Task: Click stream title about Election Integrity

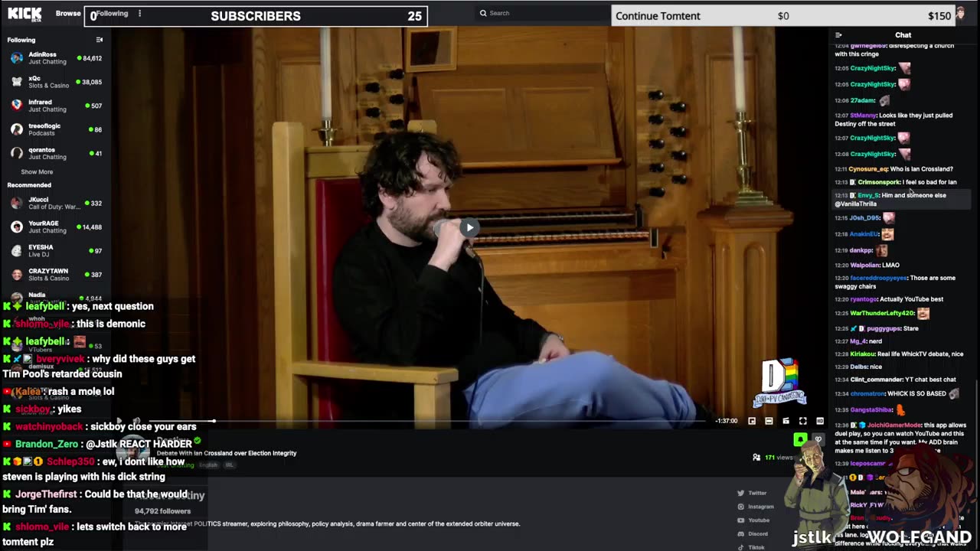Action: (227, 453)
